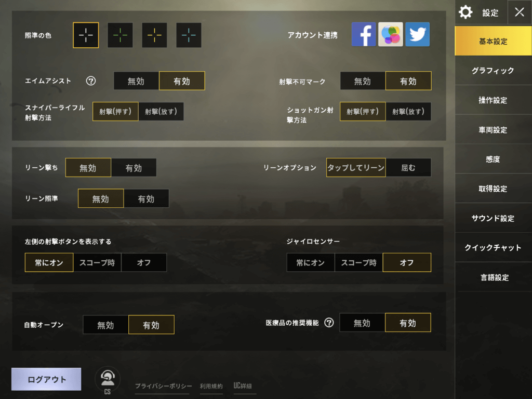Select the yellow crosshair color

154,35
